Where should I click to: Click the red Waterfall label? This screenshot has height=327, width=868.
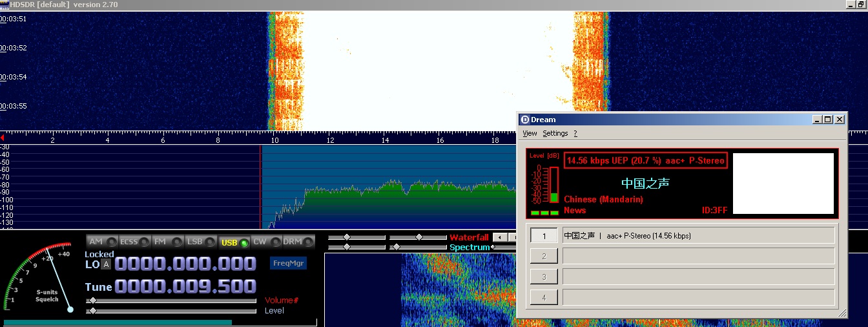pyautogui.click(x=469, y=238)
